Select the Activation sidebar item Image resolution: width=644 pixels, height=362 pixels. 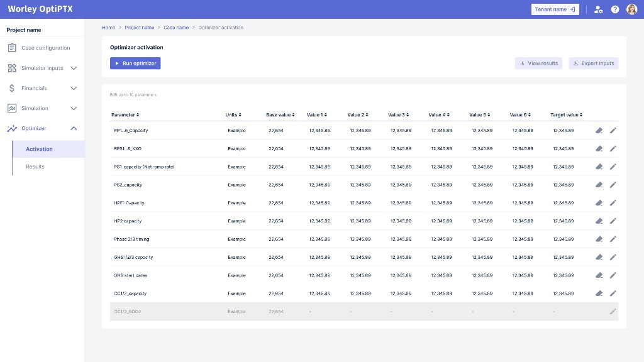tap(48, 149)
